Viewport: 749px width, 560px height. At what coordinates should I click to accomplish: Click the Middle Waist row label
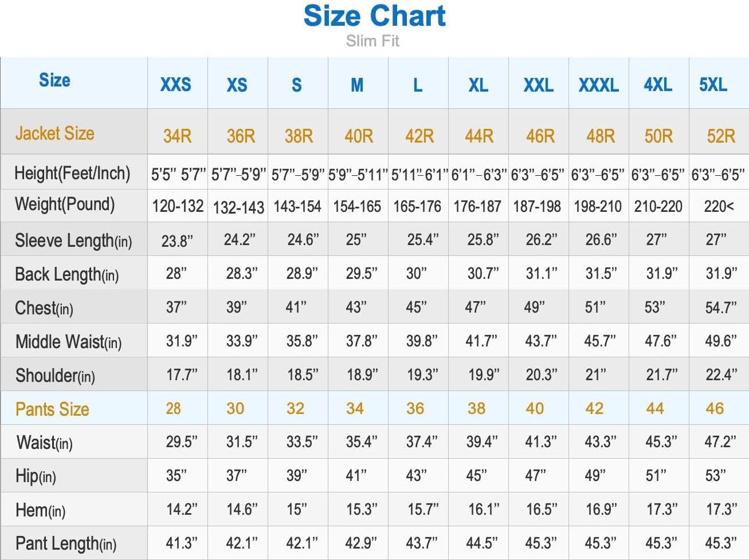(68, 342)
